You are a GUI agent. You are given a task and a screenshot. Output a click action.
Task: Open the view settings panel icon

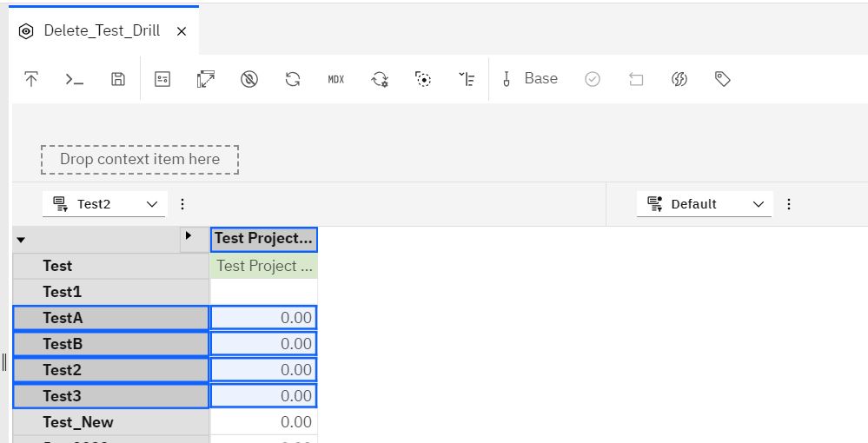pos(162,79)
